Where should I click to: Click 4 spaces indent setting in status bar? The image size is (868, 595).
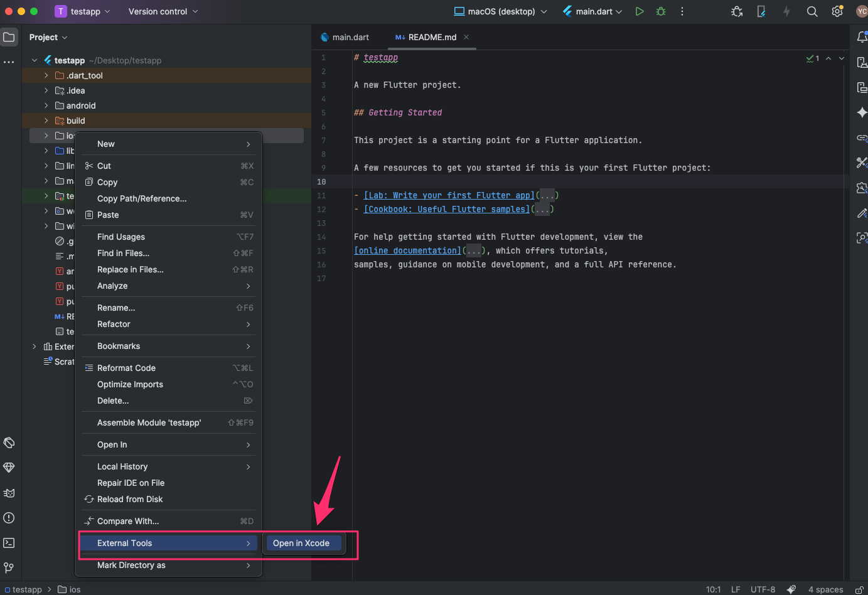[x=825, y=589]
